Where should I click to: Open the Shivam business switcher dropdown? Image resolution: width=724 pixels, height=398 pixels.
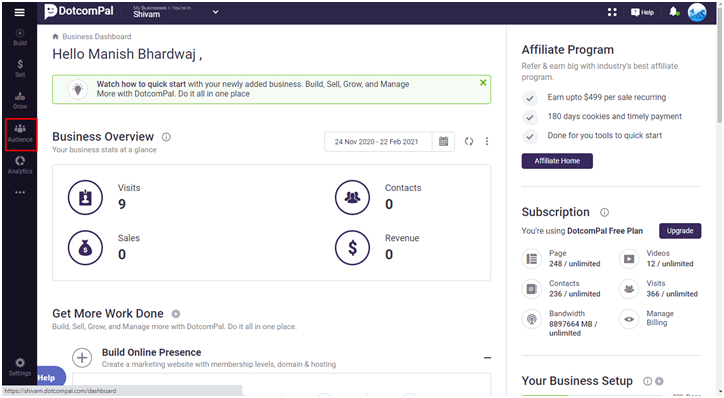point(216,12)
